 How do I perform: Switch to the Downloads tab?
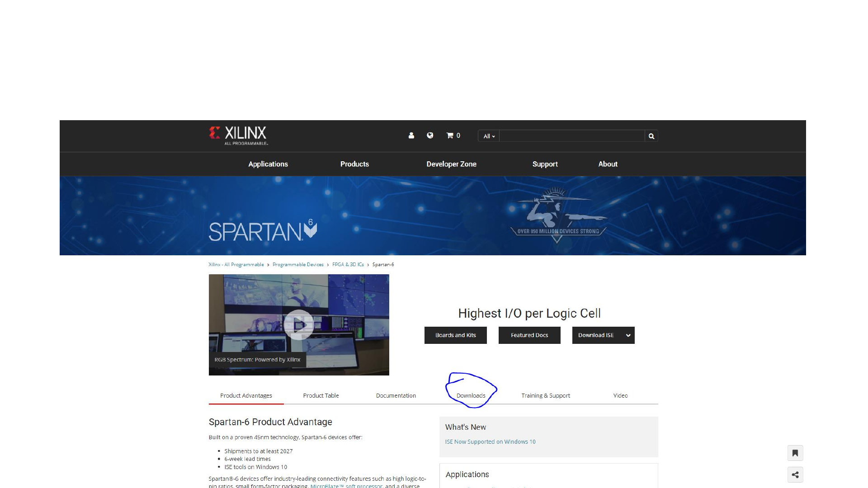(471, 395)
